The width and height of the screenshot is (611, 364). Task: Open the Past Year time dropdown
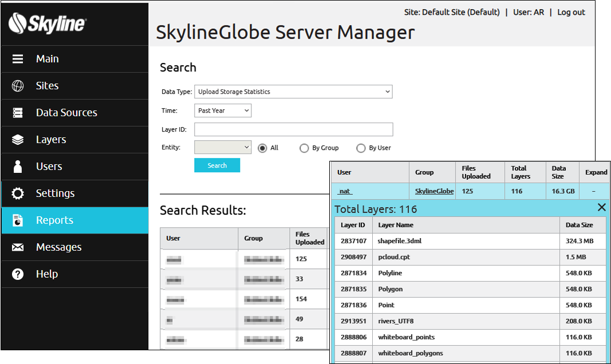pos(223,110)
